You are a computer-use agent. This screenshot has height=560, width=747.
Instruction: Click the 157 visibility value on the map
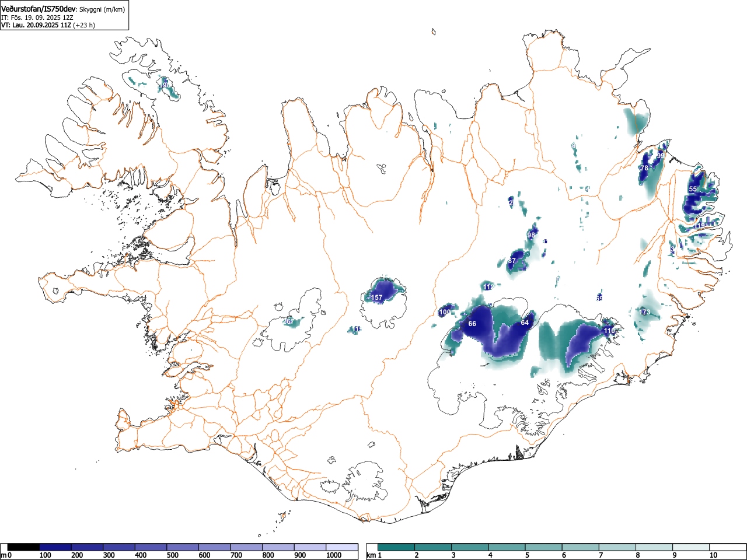click(x=377, y=297)
